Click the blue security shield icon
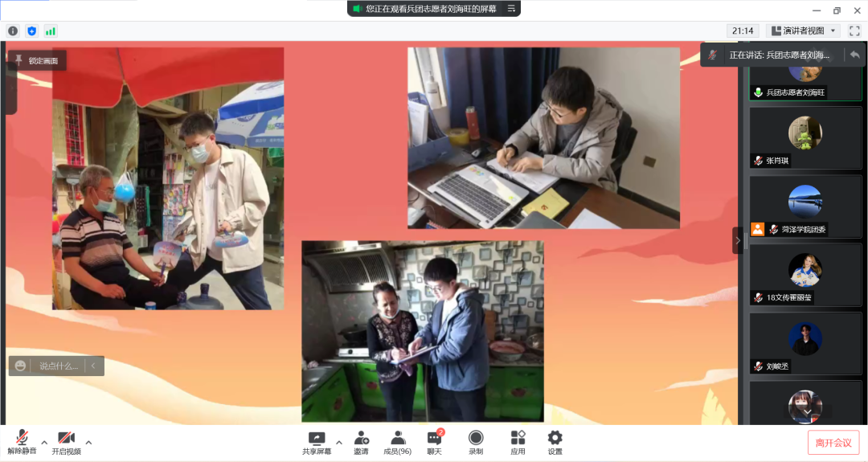Screen dimensions: 868x462 [x=32, y=31]
